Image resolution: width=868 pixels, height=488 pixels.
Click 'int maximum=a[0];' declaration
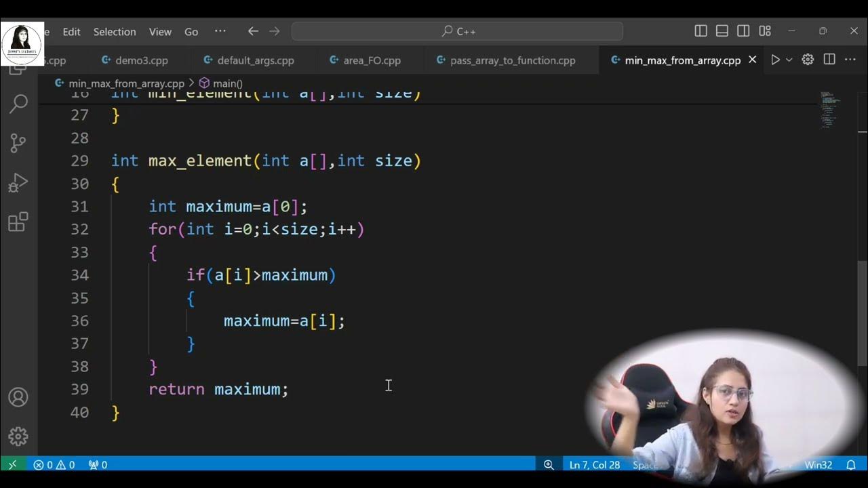tap(228, 206)
